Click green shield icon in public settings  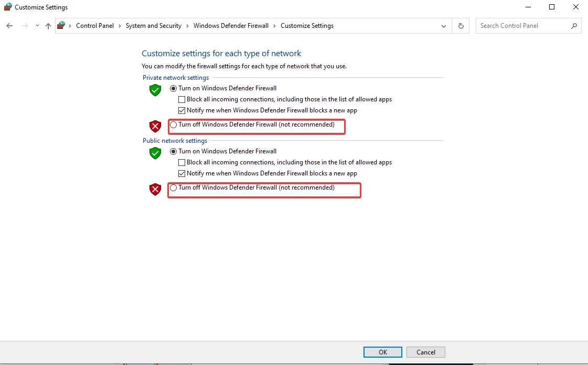(155, 153)
